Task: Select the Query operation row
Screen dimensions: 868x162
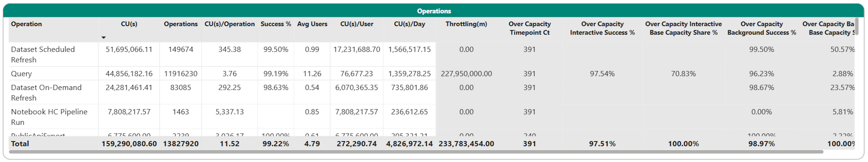Action: [x=431, y=73]
